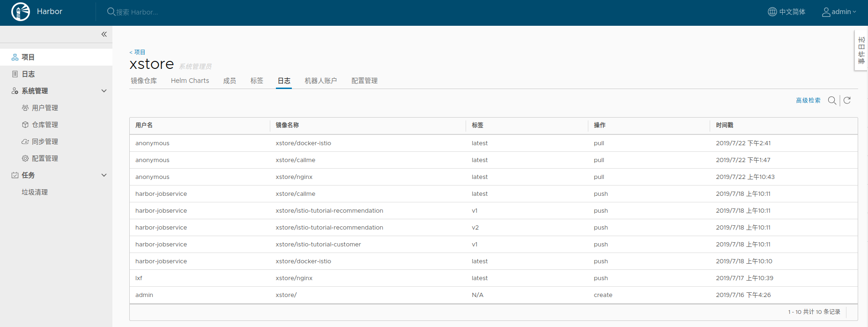Refresh the log list
The width and height of the screenshot is (868, 327).
[x=847, y=100]
